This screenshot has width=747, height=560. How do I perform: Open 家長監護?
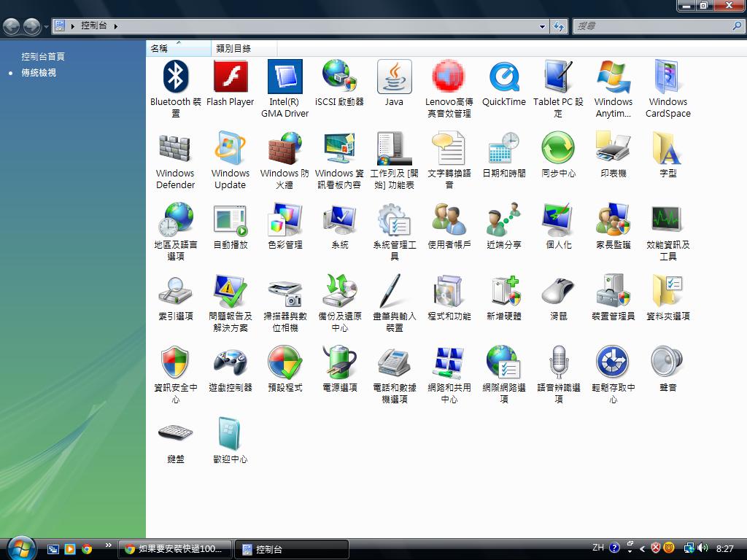[613, 226]
